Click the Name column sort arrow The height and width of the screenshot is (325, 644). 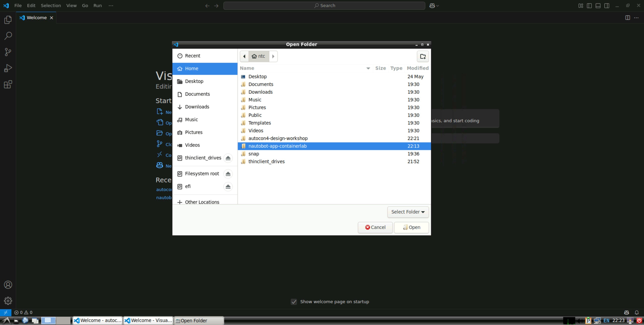click(368, 68)
